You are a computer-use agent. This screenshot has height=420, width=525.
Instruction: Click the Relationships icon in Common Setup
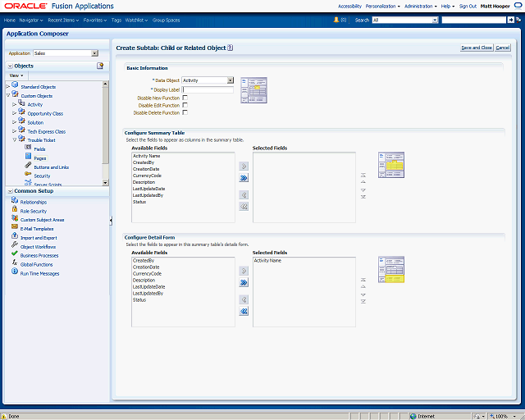15,200
